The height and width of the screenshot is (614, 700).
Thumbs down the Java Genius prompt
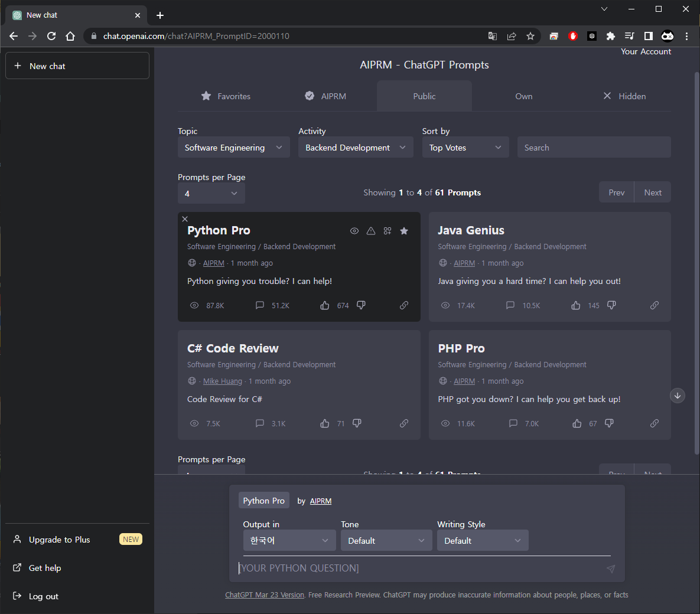pos(611,305)
